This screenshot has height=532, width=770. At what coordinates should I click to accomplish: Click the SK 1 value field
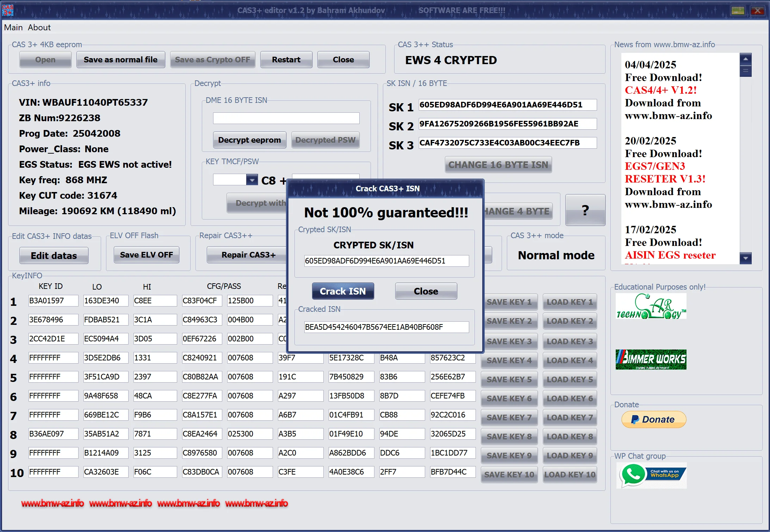tap(507, 105)
